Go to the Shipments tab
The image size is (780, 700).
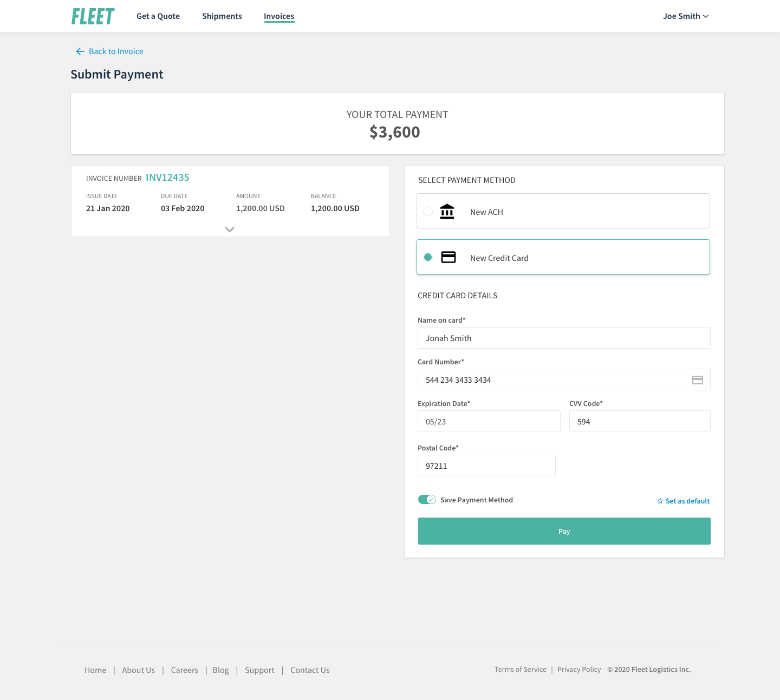click(x=222, y=16)
